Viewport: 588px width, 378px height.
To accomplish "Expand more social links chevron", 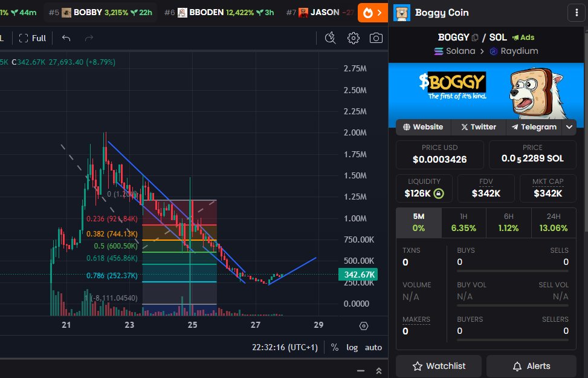I will click(569, 127).
